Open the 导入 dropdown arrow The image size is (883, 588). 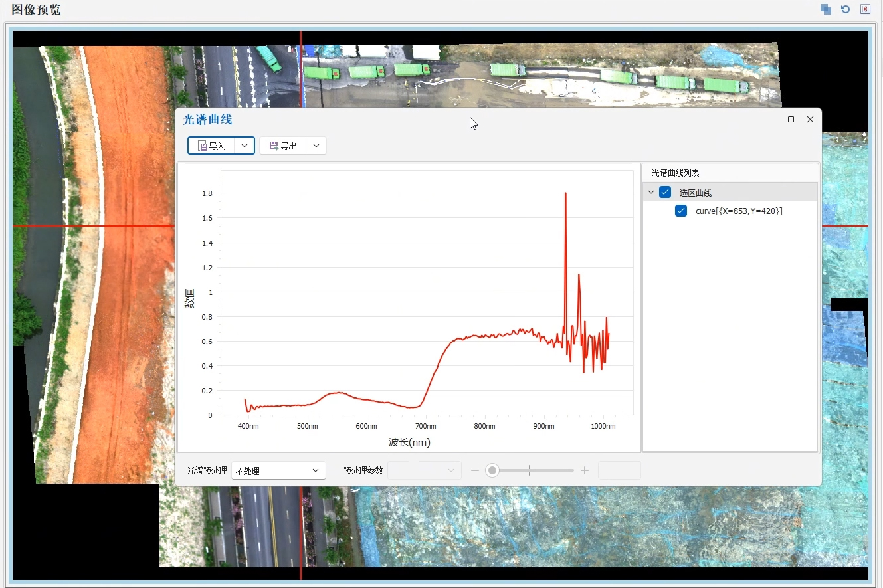point(245,146)
